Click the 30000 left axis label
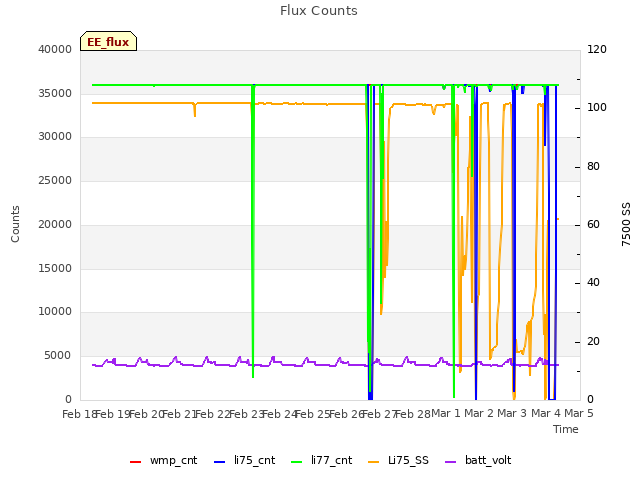 coord(55,137)
